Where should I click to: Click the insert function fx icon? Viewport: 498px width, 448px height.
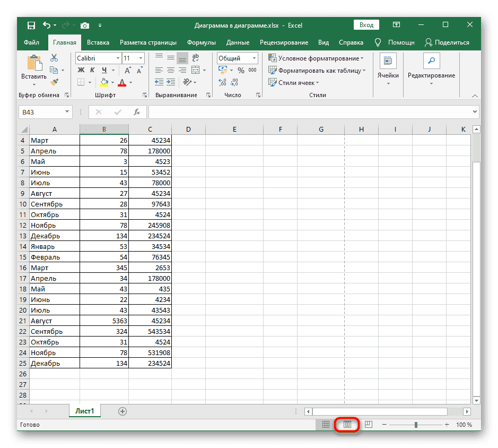pos(136,112)
